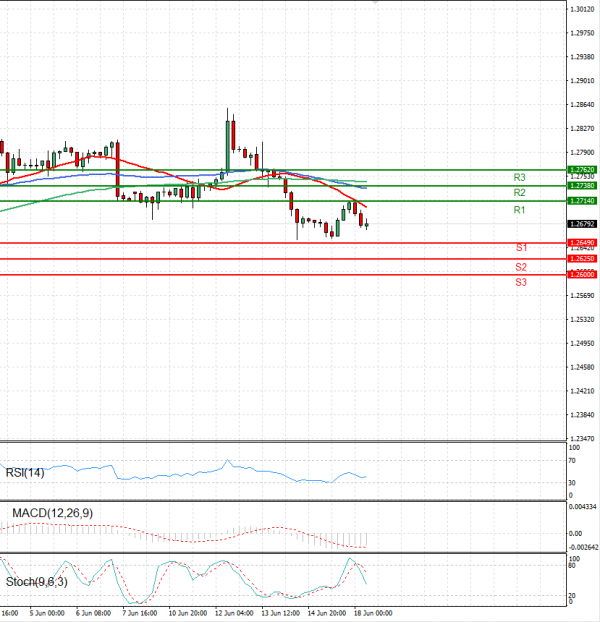This screenshot has width=600, height=622.
Task: Click the S3 support label
Action: coord(521,283)
